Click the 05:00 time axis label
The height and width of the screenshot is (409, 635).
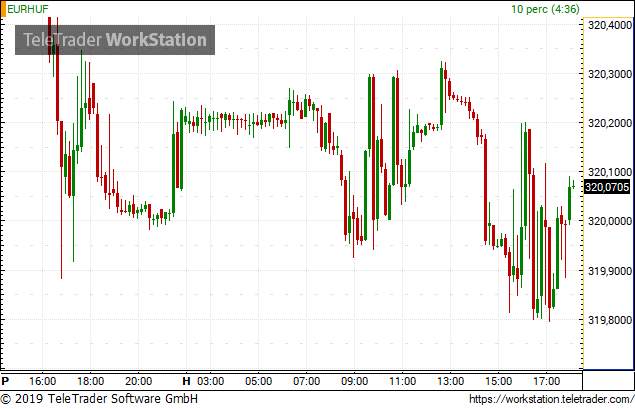click(258, 381)
